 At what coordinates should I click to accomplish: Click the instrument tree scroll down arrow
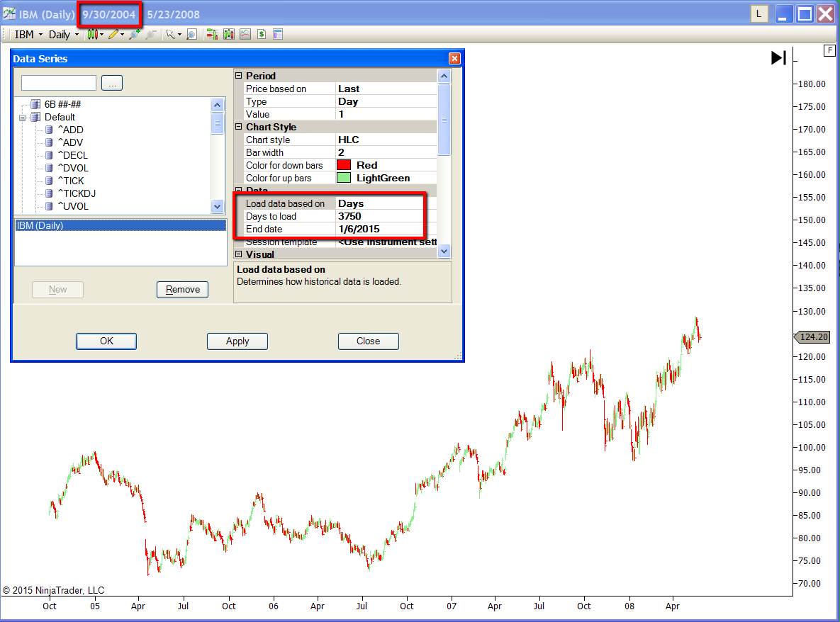(217, 206)
